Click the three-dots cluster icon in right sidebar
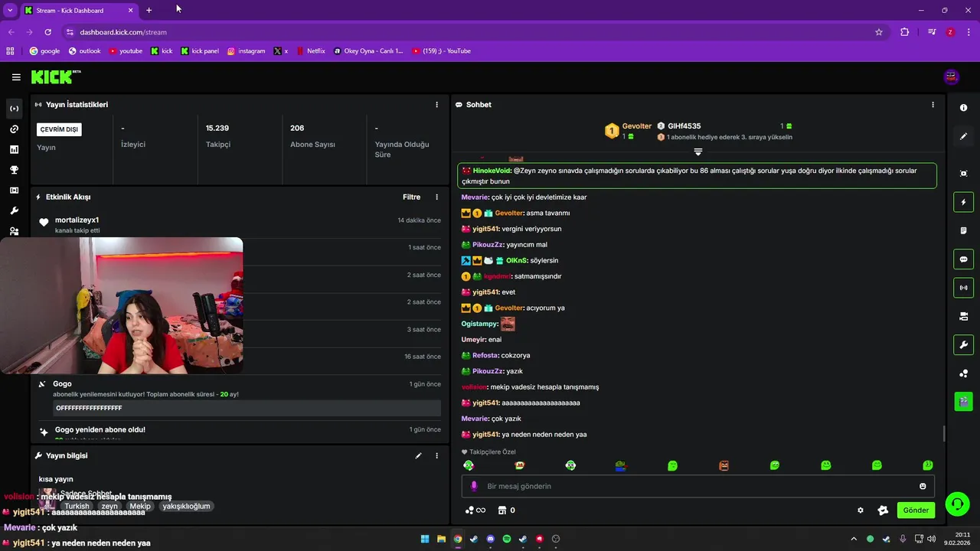The width and height of the screenshot is (980, 551). tap(964, 373)
